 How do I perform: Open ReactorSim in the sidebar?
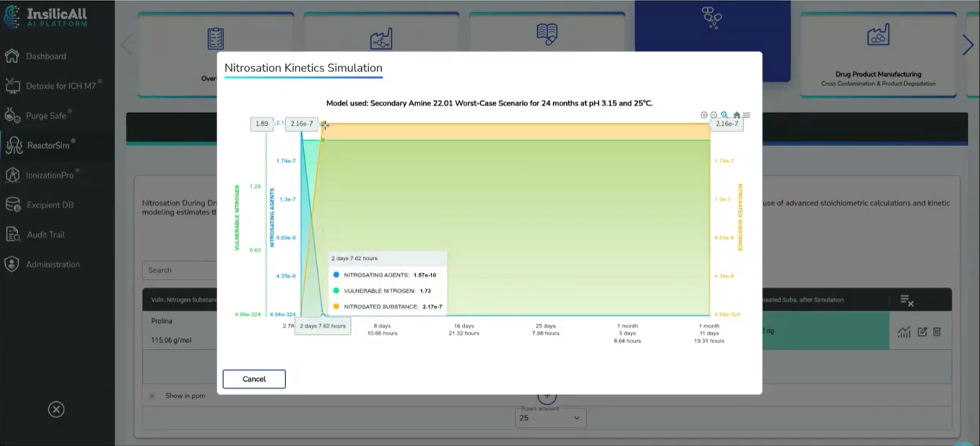48,145
